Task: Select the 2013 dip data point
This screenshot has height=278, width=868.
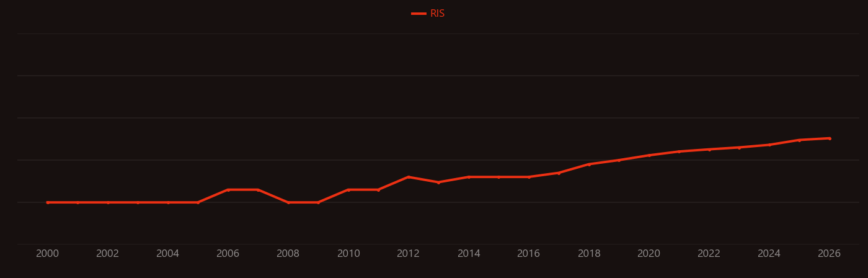Action: click(x=438, y=182)
